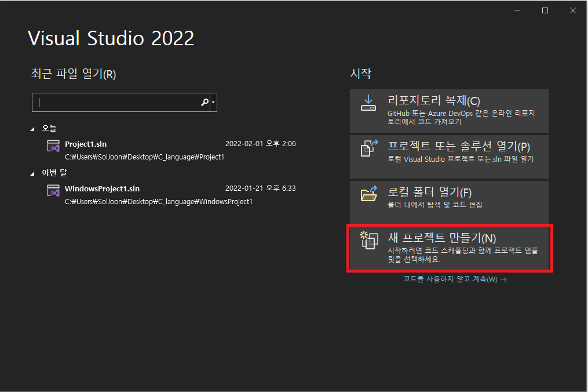Click the new project sparkle icon

point(369,240)
